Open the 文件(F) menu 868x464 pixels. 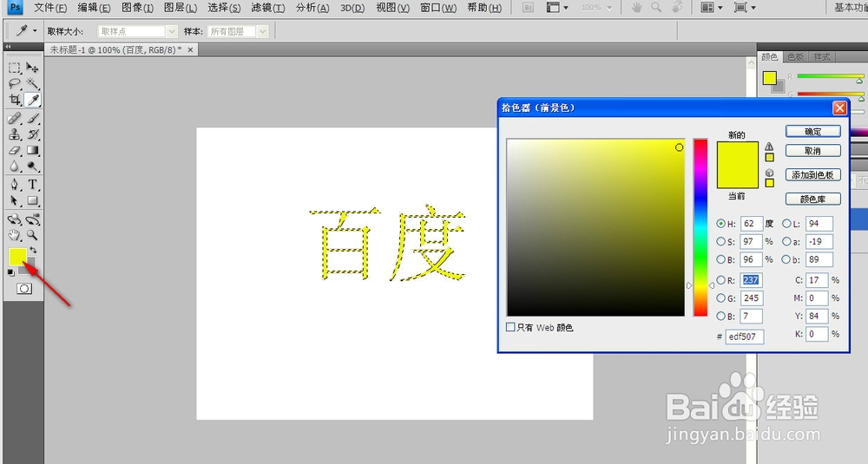50,8
